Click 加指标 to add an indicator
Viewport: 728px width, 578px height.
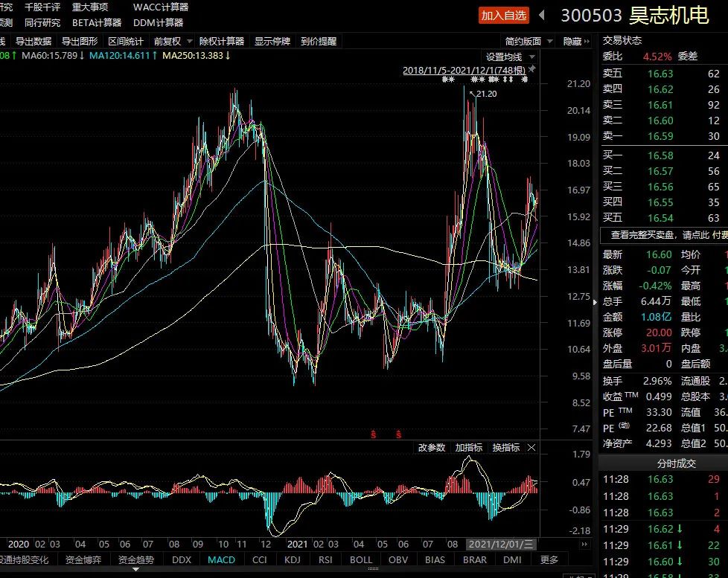click(469, 448)
